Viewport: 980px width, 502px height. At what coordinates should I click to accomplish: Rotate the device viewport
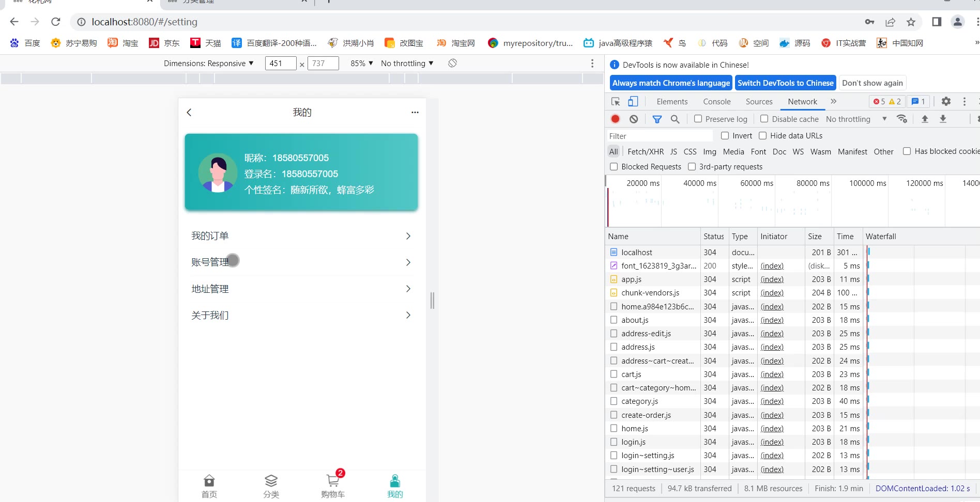pos(452,63)
